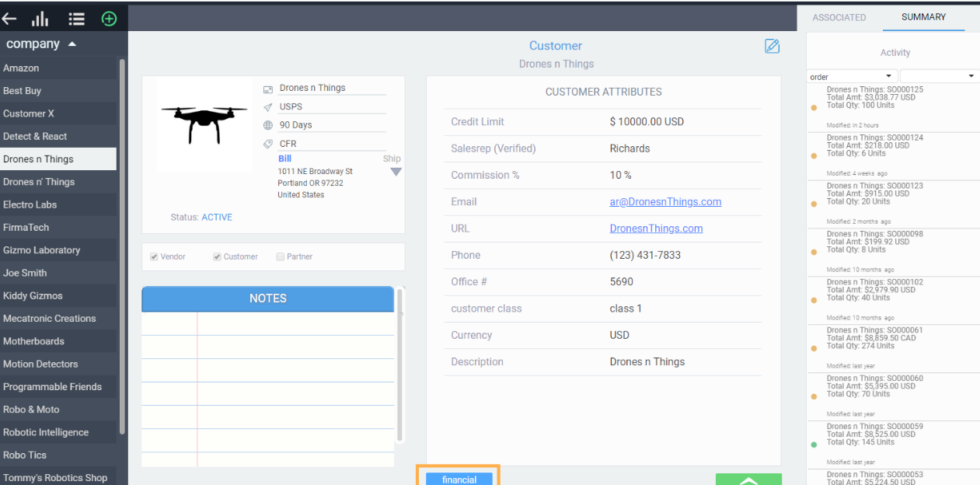Select Detect & React company

pyautogui.click(x=58, y=136)
